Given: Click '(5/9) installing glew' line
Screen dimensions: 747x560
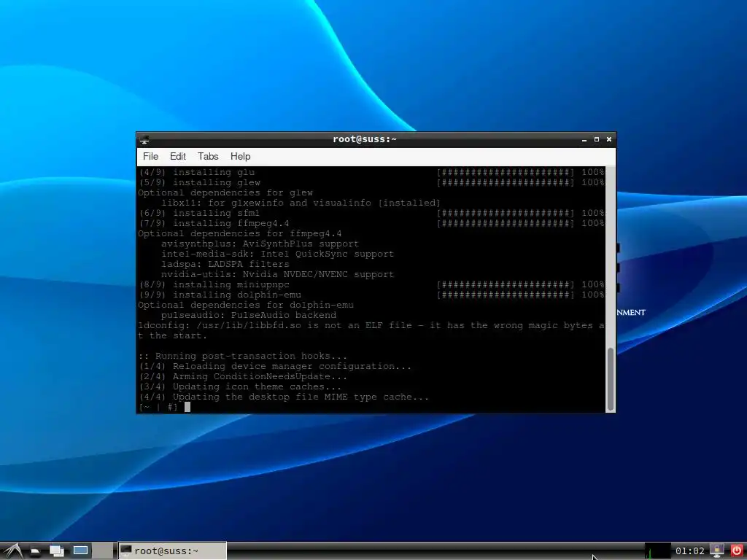Looking at the screenshot, I should 199,182.
